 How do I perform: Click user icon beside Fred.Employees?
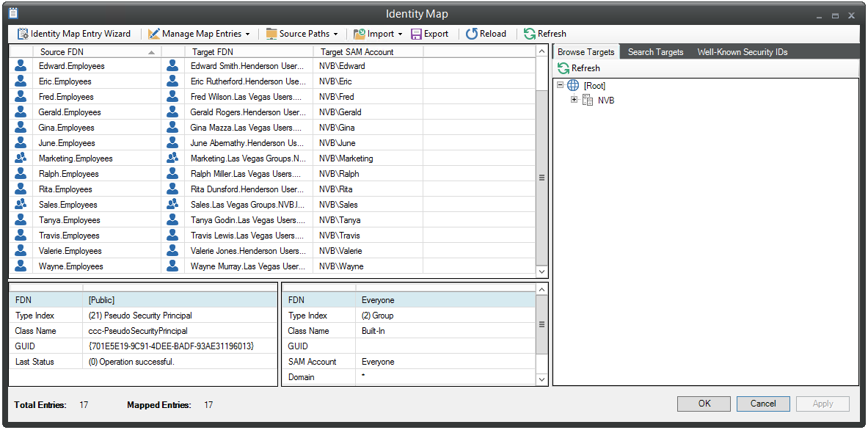tap(21, 97)
